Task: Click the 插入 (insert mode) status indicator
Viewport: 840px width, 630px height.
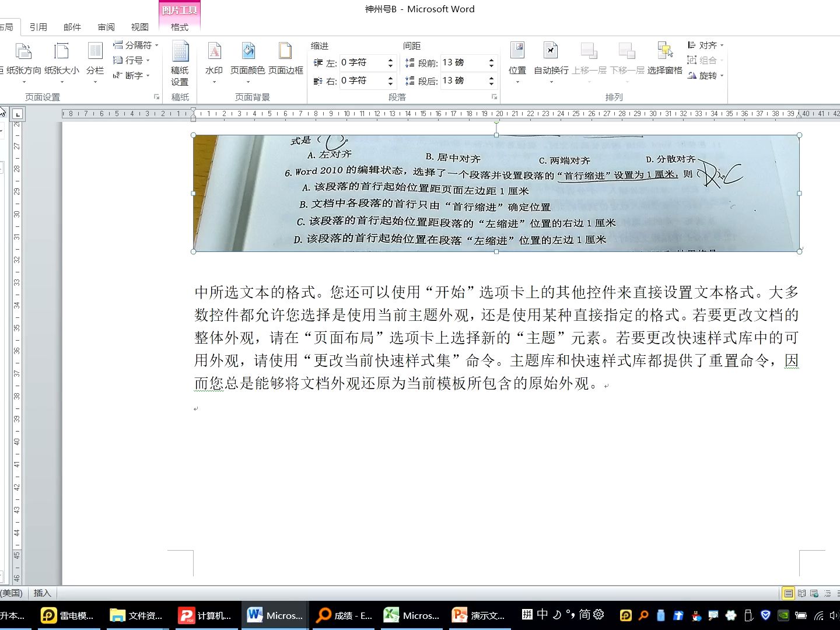Action: (x=42, y=593)
